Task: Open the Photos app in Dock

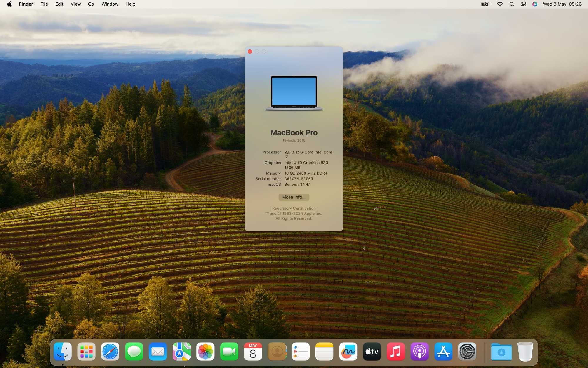Action: (x=206, y=352)
